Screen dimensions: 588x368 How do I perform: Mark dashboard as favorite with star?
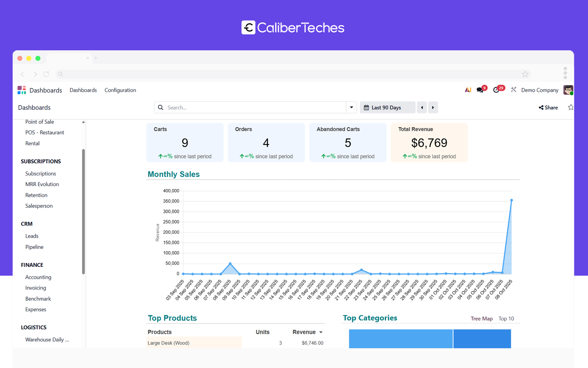[x=570, y=107]
